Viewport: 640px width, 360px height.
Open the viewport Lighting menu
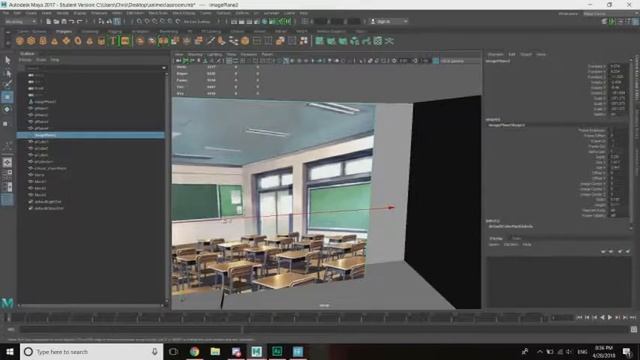tap(215, 54)
